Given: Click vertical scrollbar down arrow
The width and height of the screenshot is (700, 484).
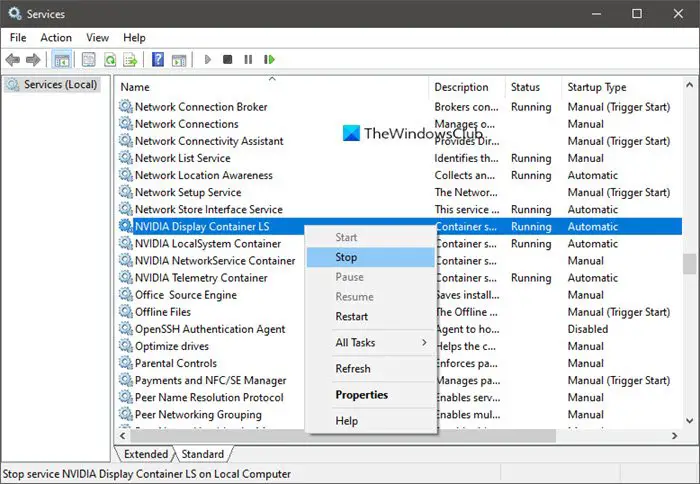Looking at the screenshot, I should tap(689, 421).
